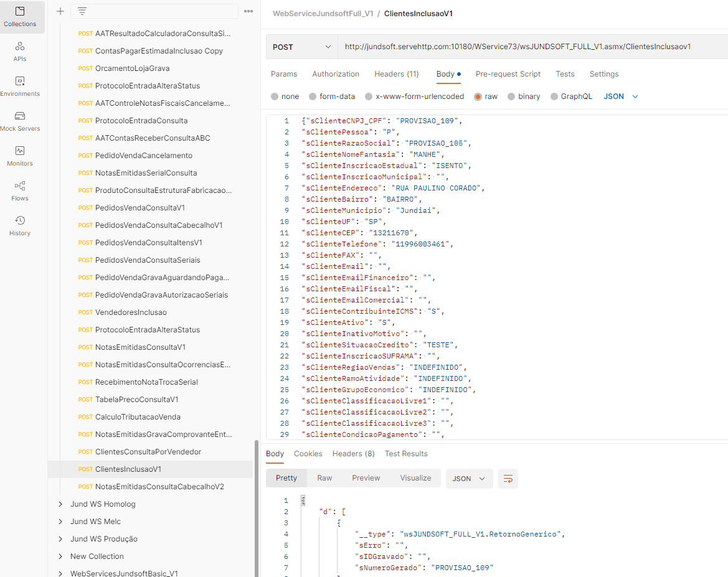Open the Pre-request Script tab
This screenshot has width=728, height=577.
pyautogui.click(x=508, y=74)
